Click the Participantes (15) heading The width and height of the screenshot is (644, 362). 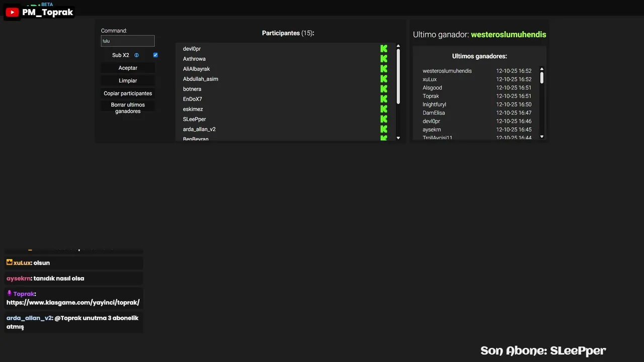[x=288, y=33]
